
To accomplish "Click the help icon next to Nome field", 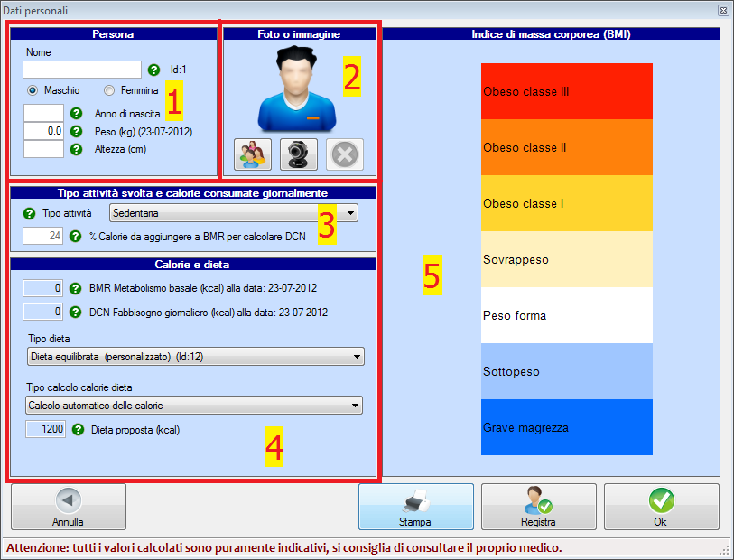I will 153,70.
